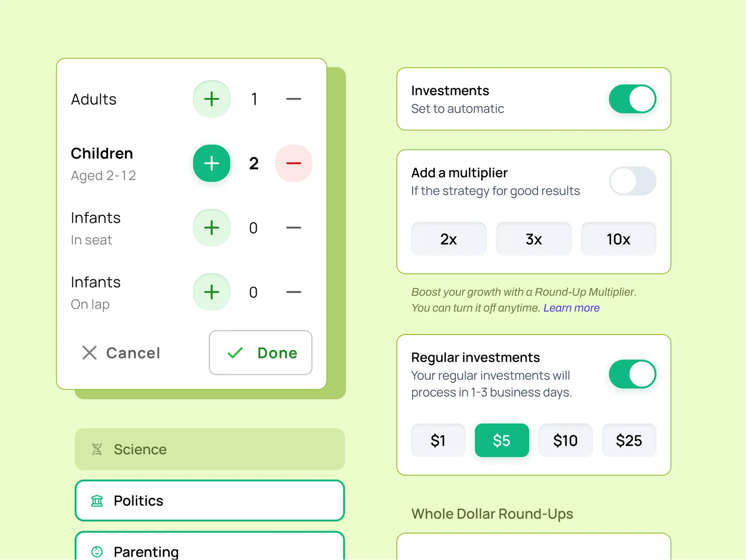The height and width of the screenshot is (560, 746).
Task: Increase Adults count with plus icon
Action: [211, 99]
